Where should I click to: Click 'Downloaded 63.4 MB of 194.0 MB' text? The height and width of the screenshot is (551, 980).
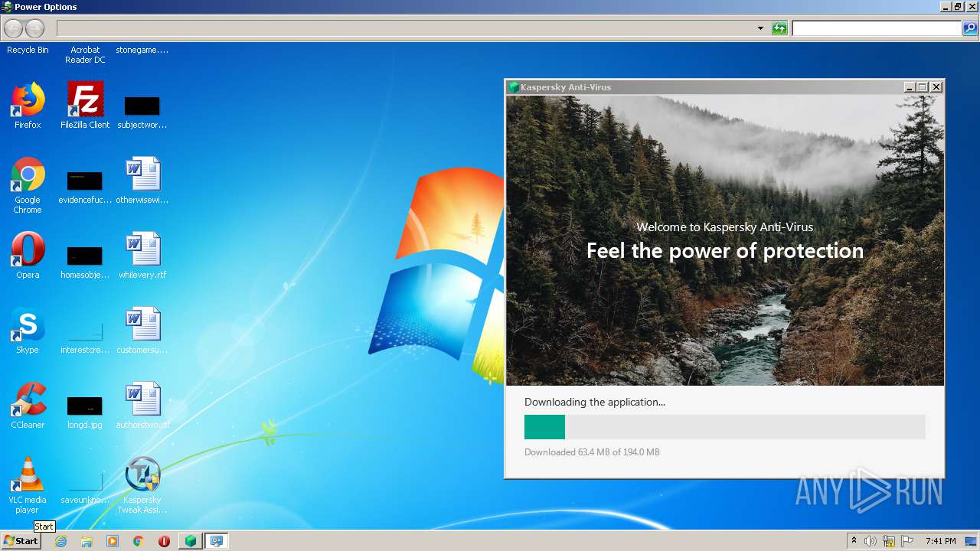(x=592, y=452)
